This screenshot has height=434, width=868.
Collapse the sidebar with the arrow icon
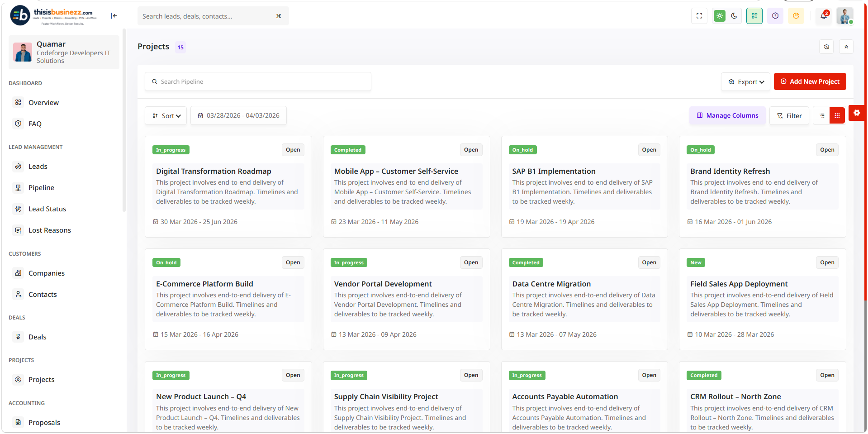click(114, 16)
